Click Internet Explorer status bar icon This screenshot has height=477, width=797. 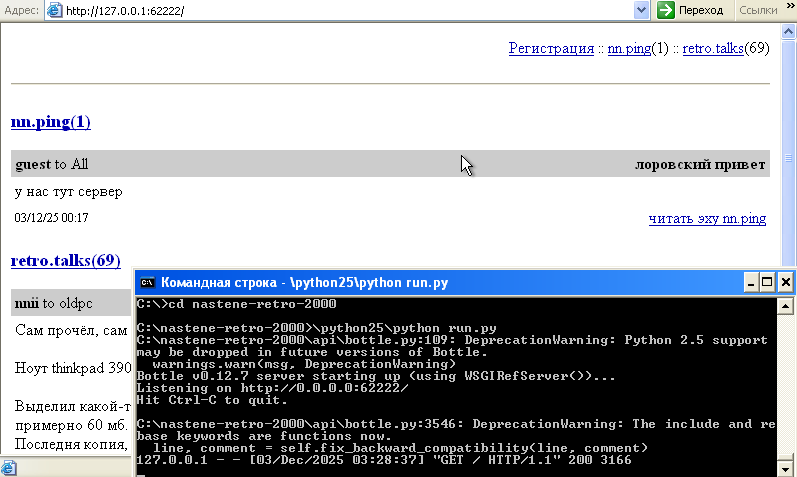(8, 468)
